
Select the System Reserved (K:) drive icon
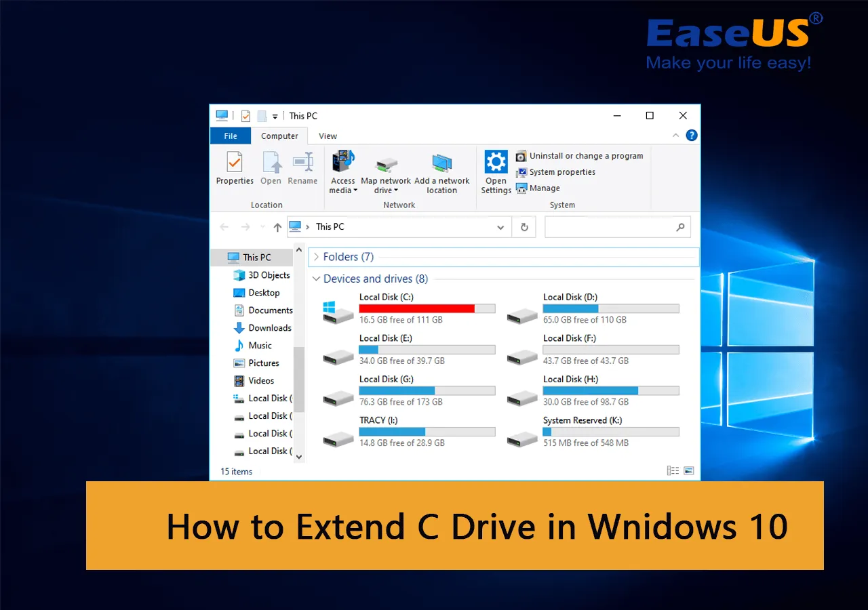coord(522,438)
